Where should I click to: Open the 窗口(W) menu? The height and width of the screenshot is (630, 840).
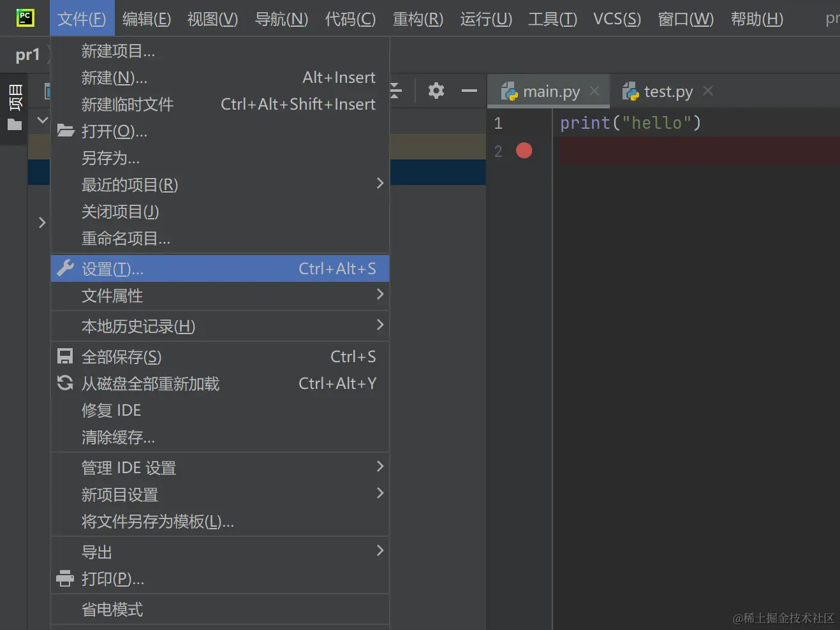point(686,18)
